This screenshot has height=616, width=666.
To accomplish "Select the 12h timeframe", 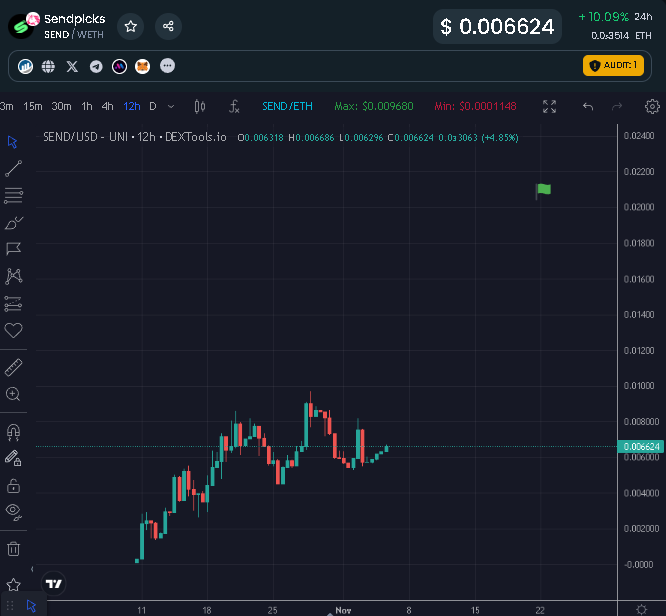I will pyautogui.click(x=132, y=106).
